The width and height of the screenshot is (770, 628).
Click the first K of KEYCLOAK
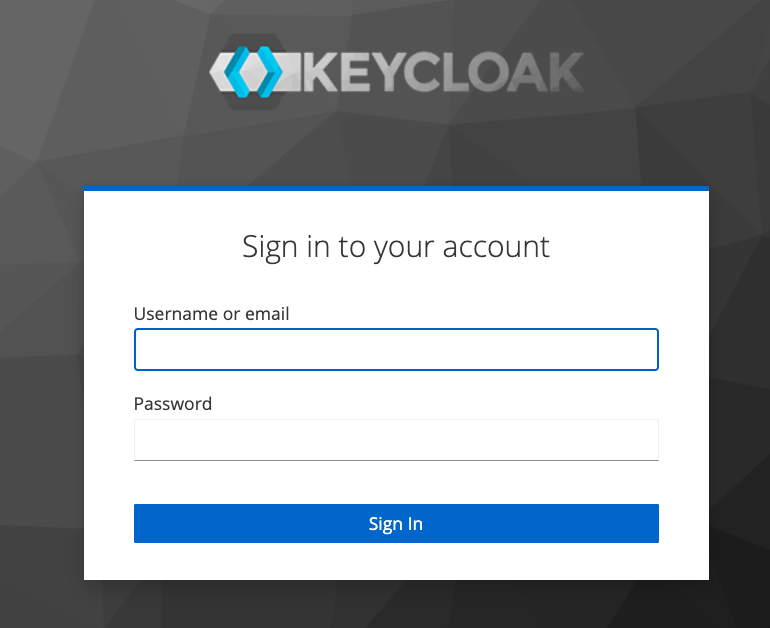click(321, 72)
